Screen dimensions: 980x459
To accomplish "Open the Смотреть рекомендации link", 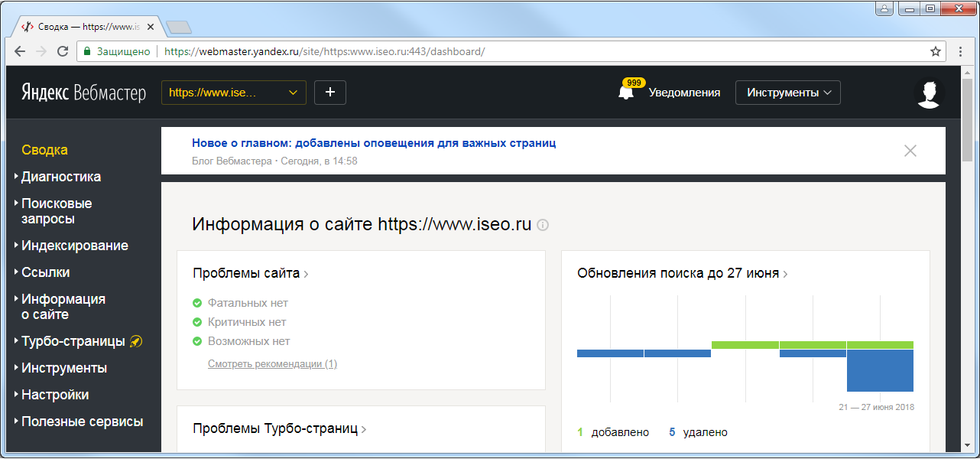I will point(272,364).
